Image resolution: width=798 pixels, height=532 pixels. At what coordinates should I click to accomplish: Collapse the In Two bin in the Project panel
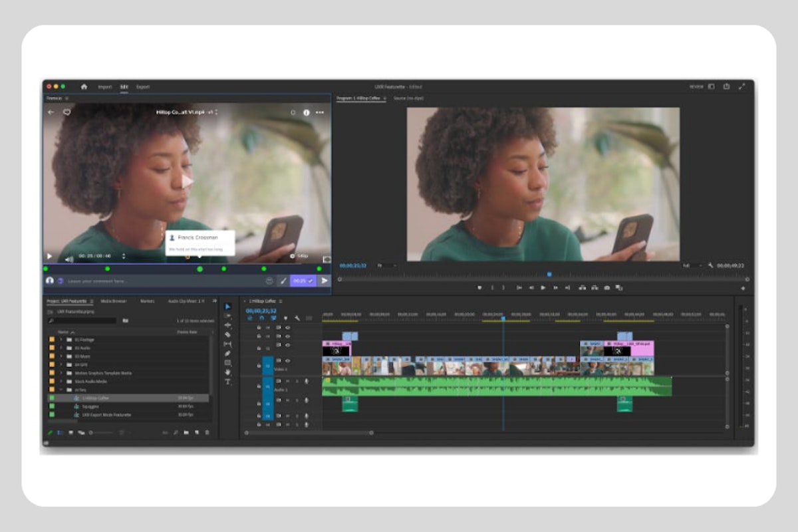[x=63, y=388]
